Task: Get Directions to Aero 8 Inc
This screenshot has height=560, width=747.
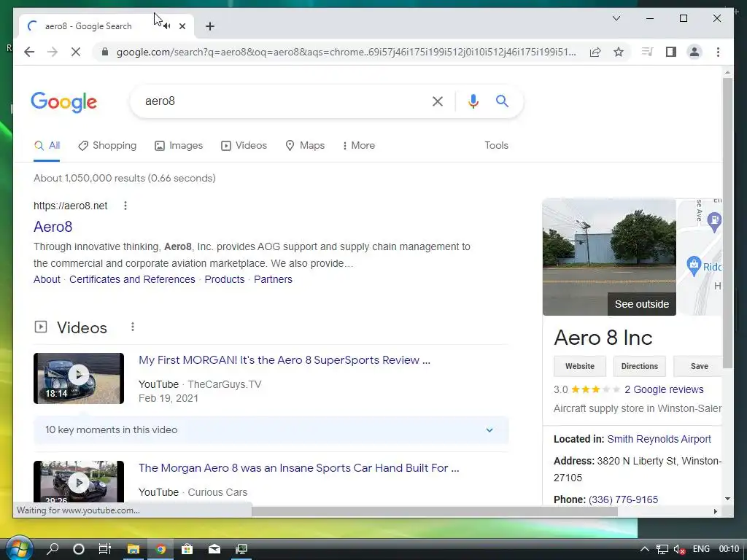Action: pos(639,366)
